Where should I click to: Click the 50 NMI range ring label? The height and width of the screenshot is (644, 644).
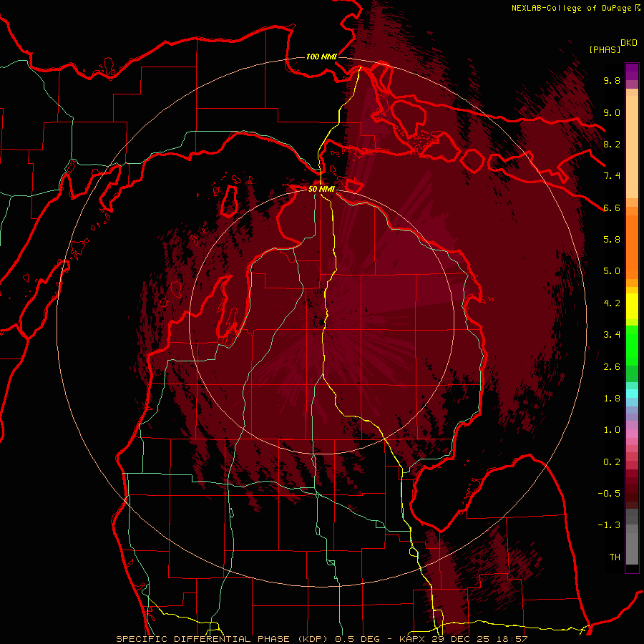(x=321, y=189)
